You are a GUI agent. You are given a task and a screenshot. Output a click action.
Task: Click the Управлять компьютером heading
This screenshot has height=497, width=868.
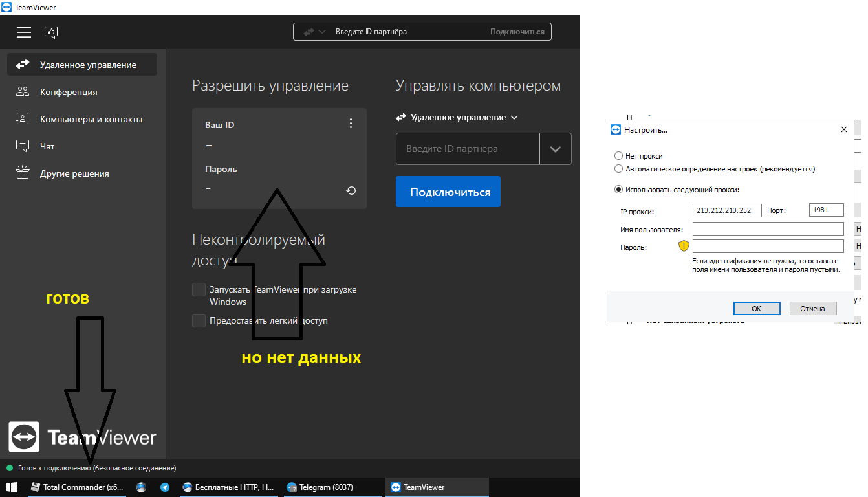click(x=479, y=86)
